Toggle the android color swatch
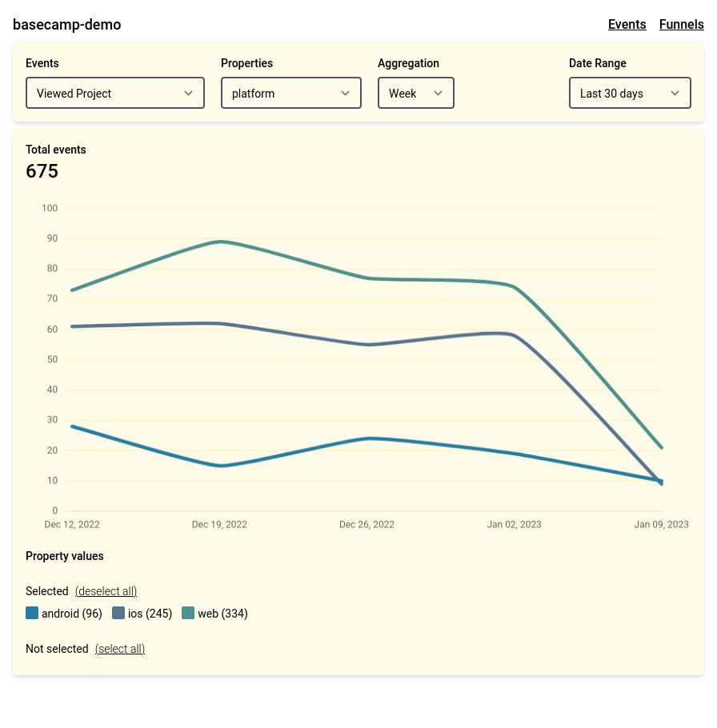 [x=32, y=613]
